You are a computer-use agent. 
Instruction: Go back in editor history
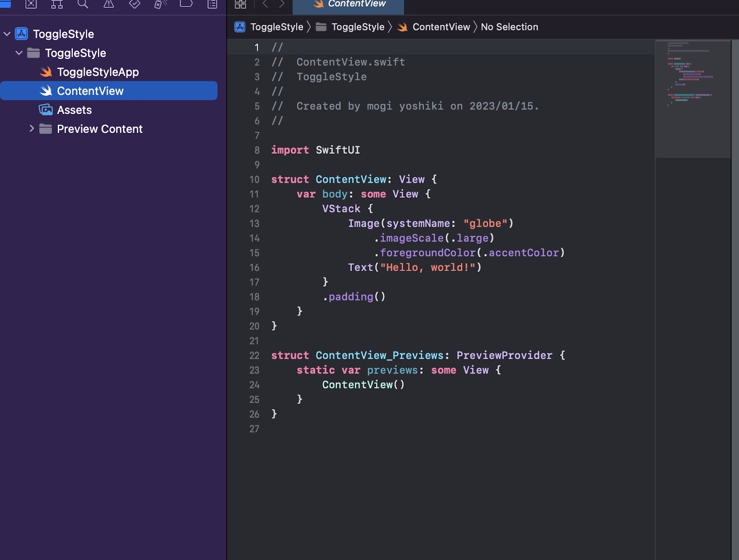coord(265,4)
